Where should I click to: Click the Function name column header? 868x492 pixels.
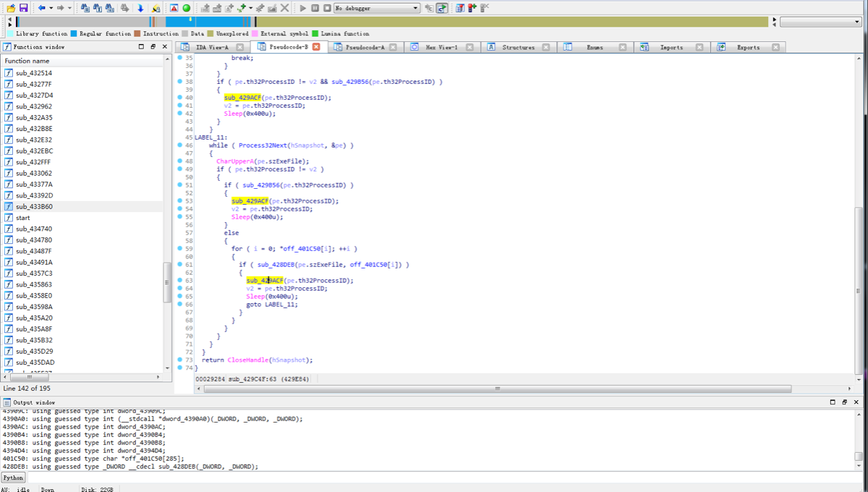click(x=82, y=61)
